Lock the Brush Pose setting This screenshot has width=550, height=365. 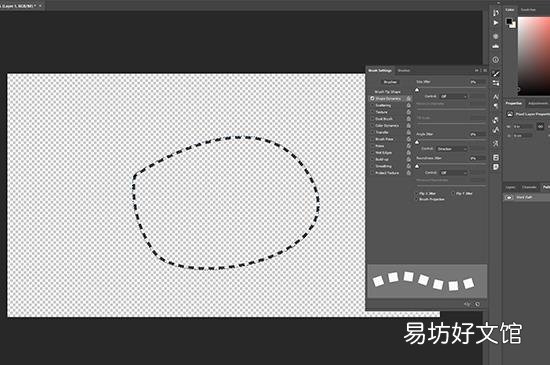[x=409, y=139]
